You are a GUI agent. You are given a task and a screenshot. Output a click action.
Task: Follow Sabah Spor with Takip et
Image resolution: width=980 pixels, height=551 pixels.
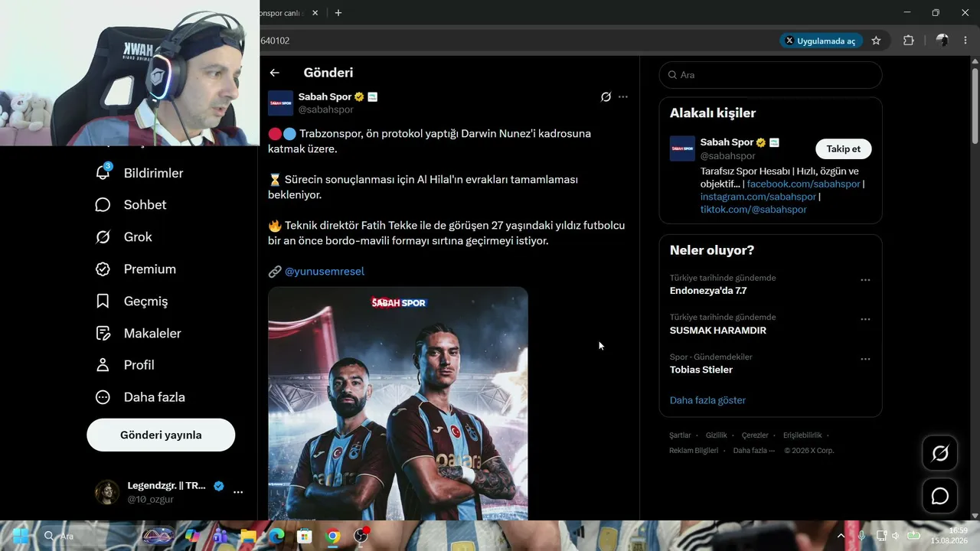click(x=844, y=149)
